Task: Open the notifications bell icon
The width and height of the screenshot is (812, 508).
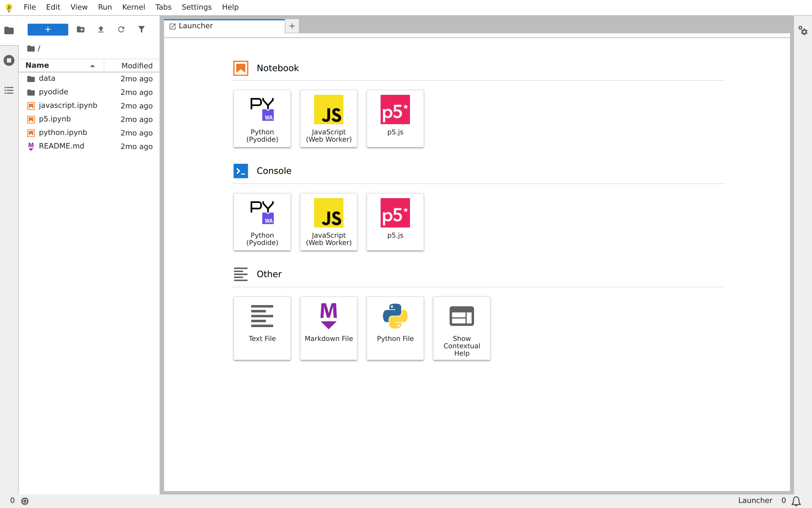Action: pos(796,501)
